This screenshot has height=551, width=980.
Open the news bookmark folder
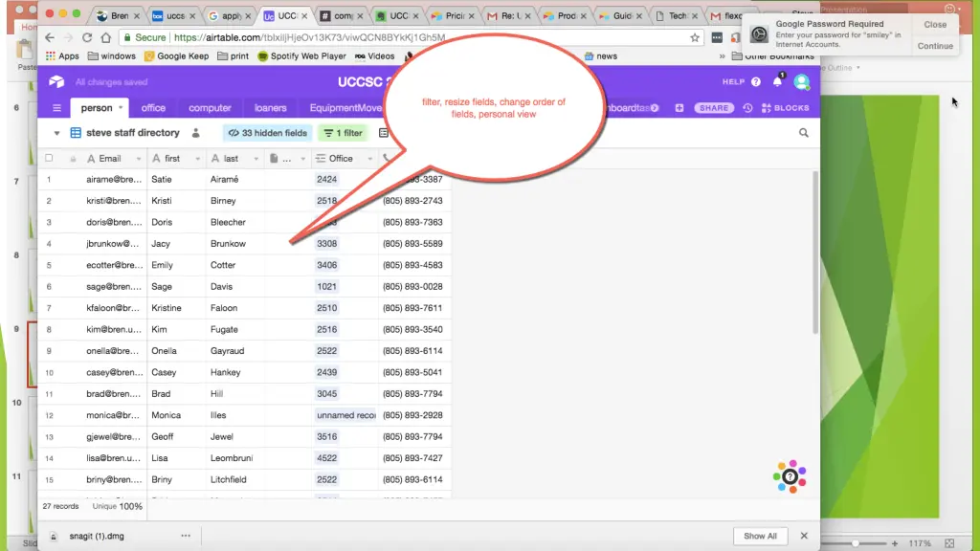tap(601, 56)
